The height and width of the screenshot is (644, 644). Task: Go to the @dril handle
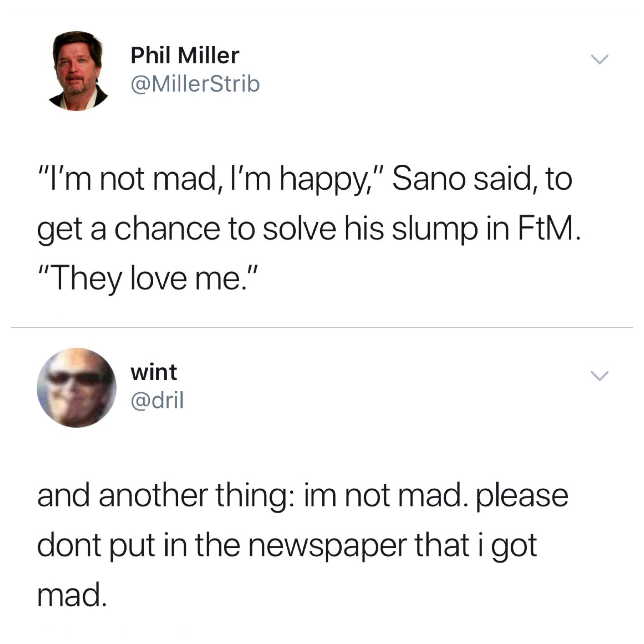157,400
